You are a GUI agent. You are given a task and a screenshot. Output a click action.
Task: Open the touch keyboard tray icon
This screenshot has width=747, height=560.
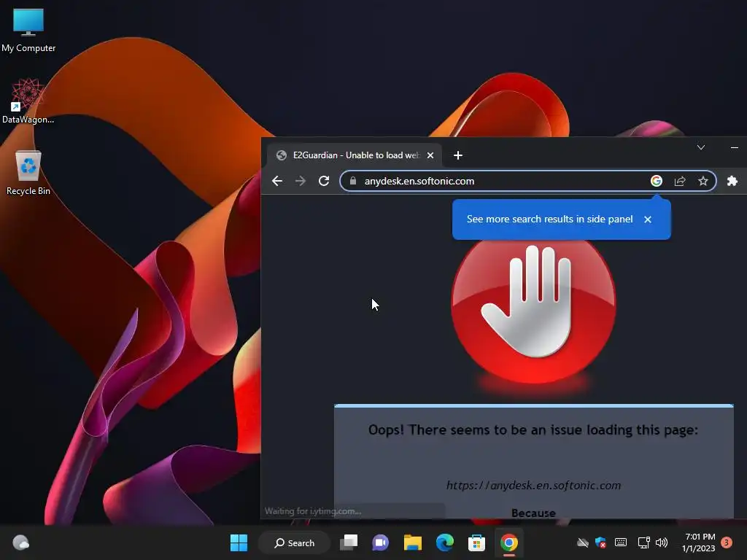(x=621, y=542)
